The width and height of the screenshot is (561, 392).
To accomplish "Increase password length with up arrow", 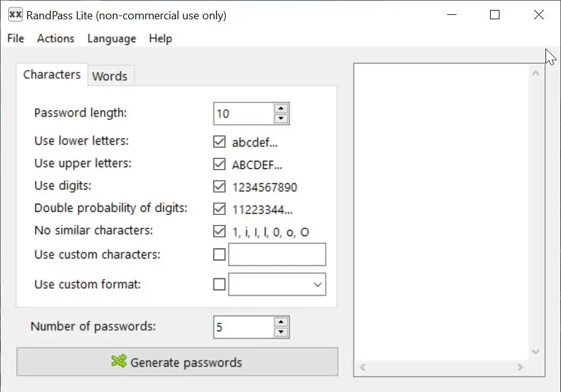I will 281,109.
